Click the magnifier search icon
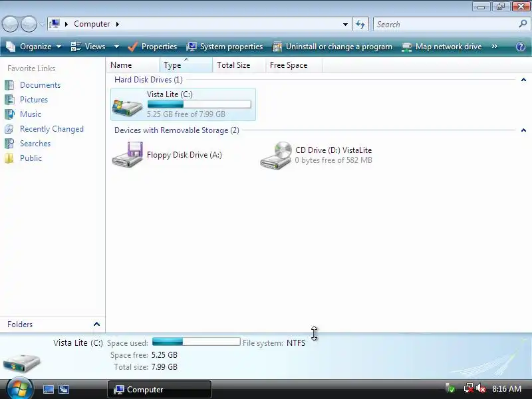 point(523,24)
